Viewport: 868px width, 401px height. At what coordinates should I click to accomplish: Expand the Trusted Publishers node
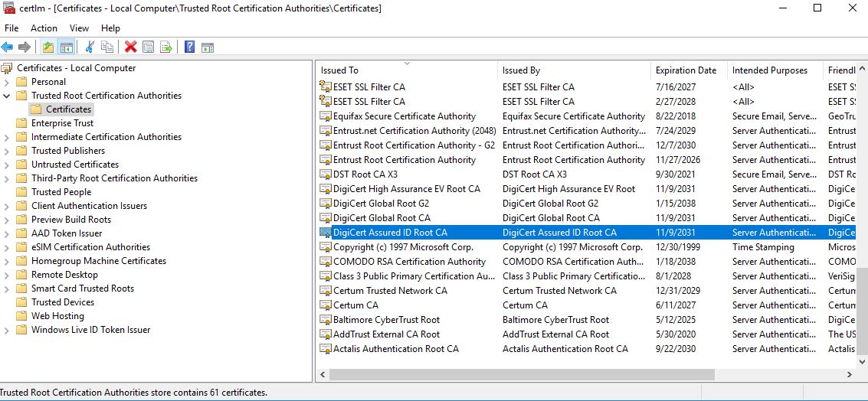point(7,151)
